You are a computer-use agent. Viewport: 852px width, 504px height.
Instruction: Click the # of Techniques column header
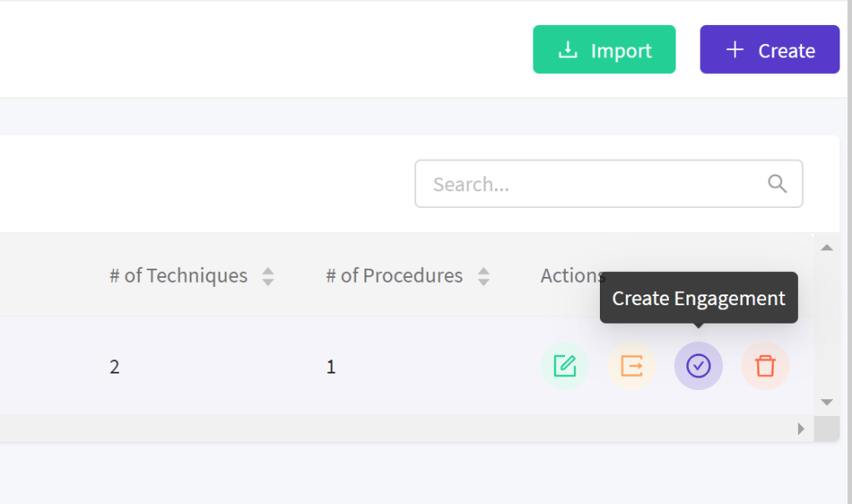pyautogui.click(x=178, y=276)
